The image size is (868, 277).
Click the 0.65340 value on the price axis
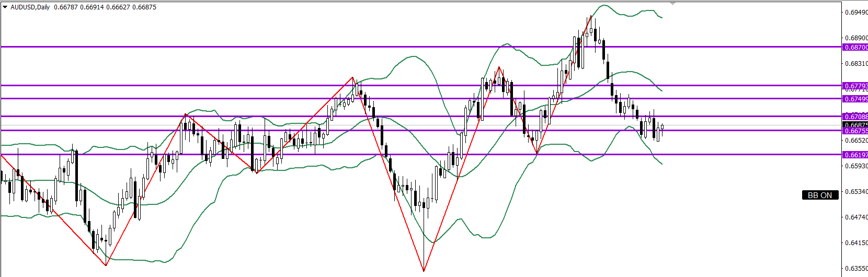pos(856,192)
